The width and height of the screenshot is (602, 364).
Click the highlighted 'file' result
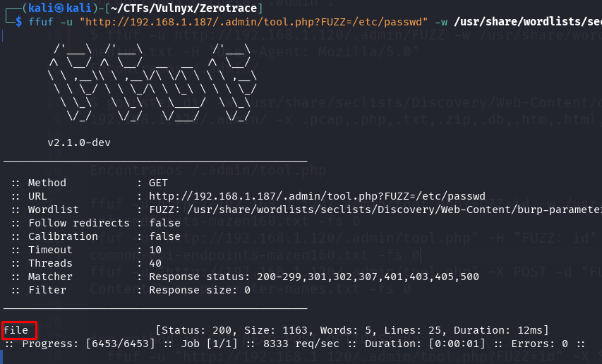click(x=16, y=330)
